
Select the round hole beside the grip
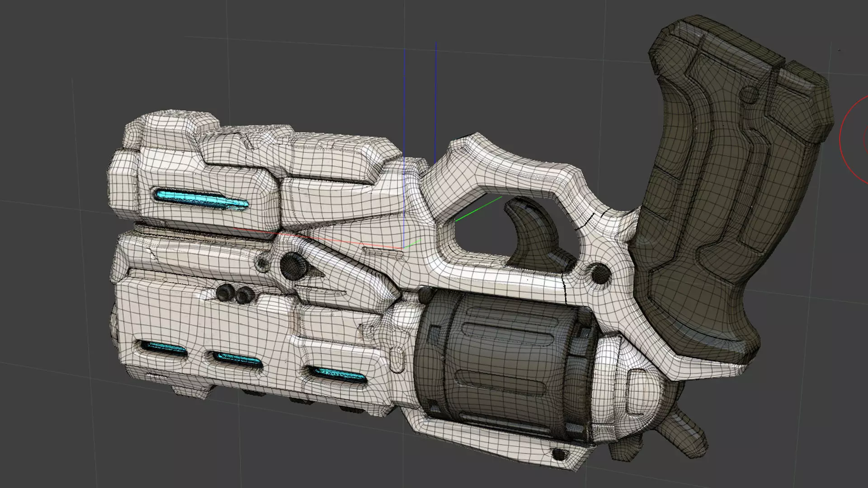pyautogui.click(x=600, y=273)
